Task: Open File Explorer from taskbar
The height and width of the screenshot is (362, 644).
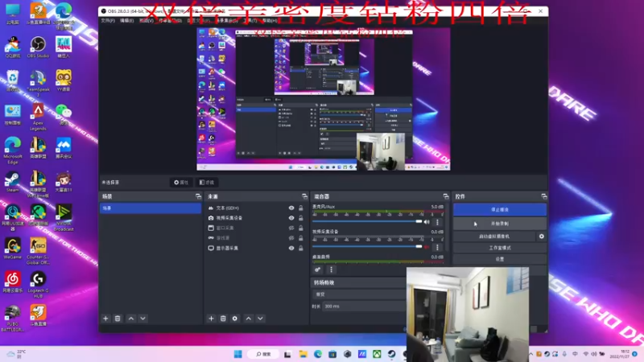Action: click(x=303, y=354)
